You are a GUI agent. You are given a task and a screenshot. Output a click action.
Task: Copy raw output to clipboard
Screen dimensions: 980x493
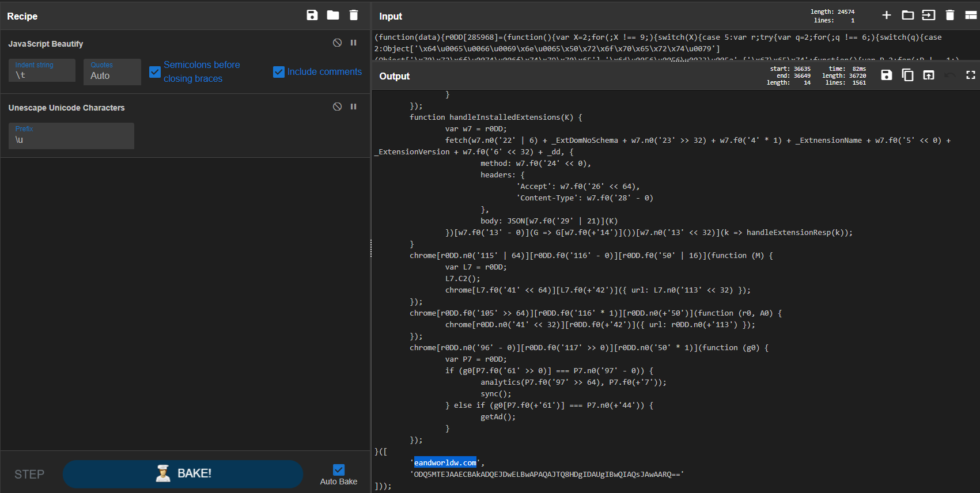tap(908, 75)
